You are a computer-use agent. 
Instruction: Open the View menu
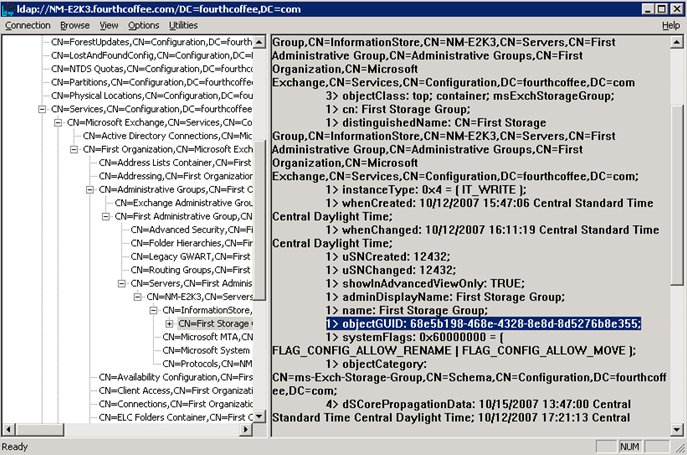point(109,25)
